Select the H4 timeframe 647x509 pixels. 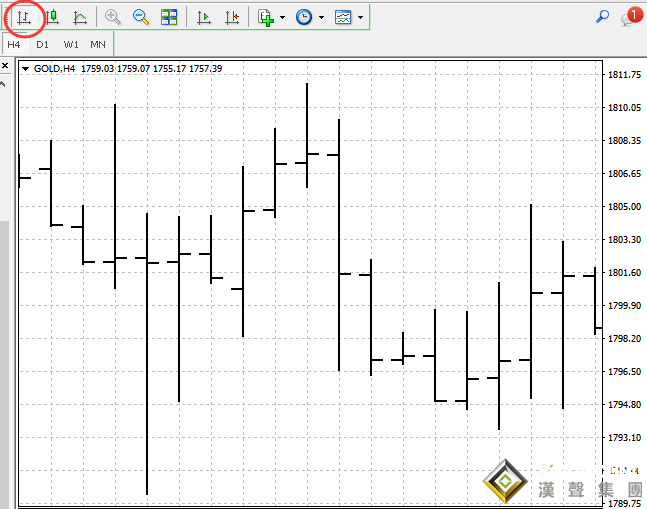(x=14, y=45)
